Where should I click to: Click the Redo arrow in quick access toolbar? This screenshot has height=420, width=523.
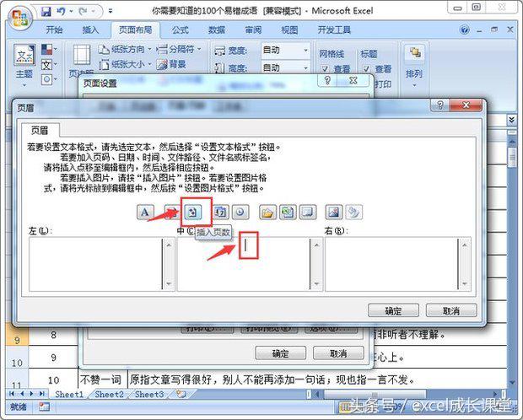83,11
